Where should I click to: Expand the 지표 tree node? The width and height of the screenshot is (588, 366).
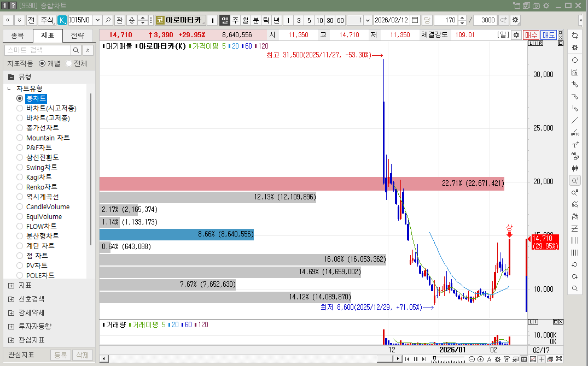pyautogui.click(x=11, y=286)
